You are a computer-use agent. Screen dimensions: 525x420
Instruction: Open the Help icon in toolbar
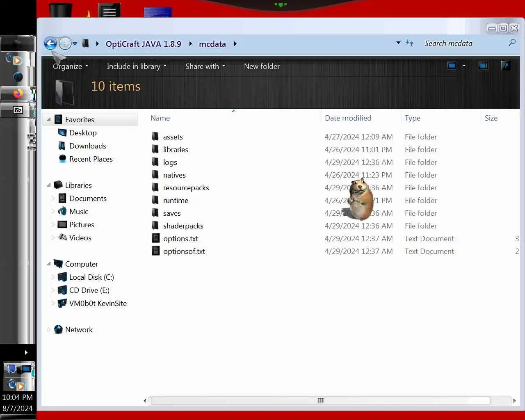(x=506, y=66)
